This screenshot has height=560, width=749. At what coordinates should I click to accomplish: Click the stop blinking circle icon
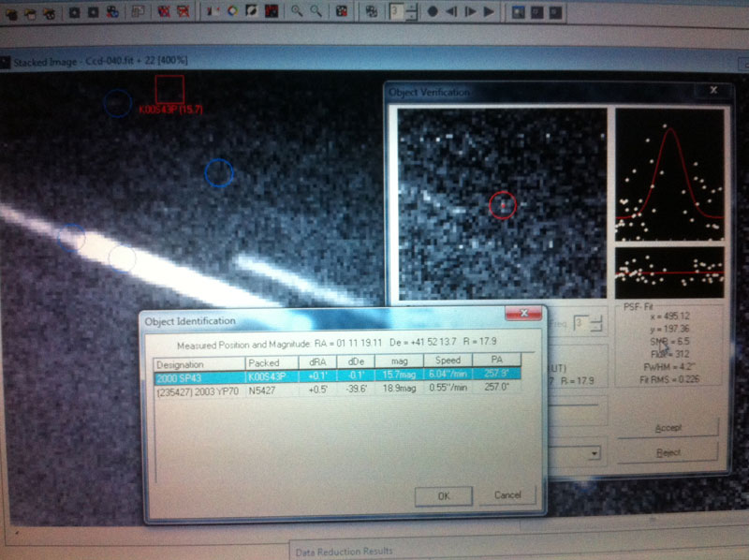click(433, 12)
